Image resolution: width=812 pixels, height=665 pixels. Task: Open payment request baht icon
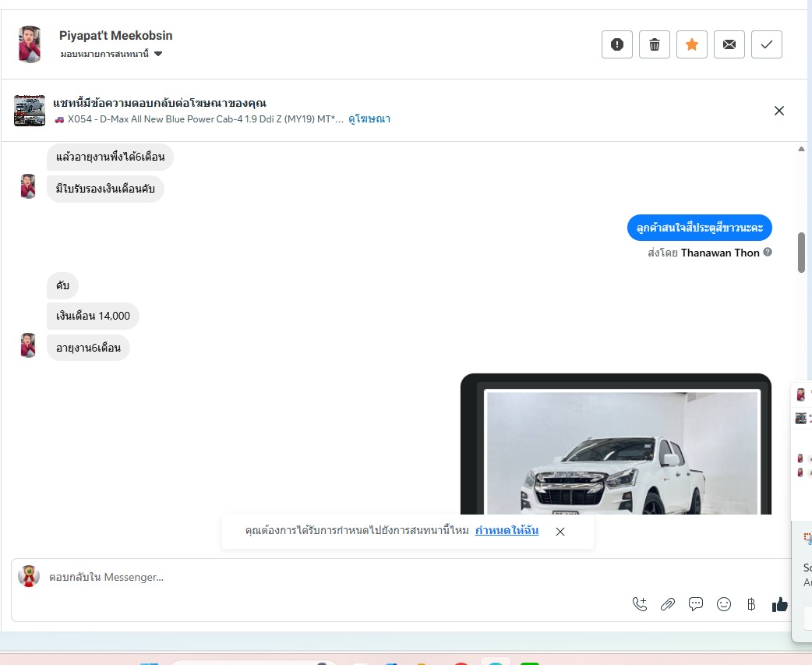click(751, 604)
